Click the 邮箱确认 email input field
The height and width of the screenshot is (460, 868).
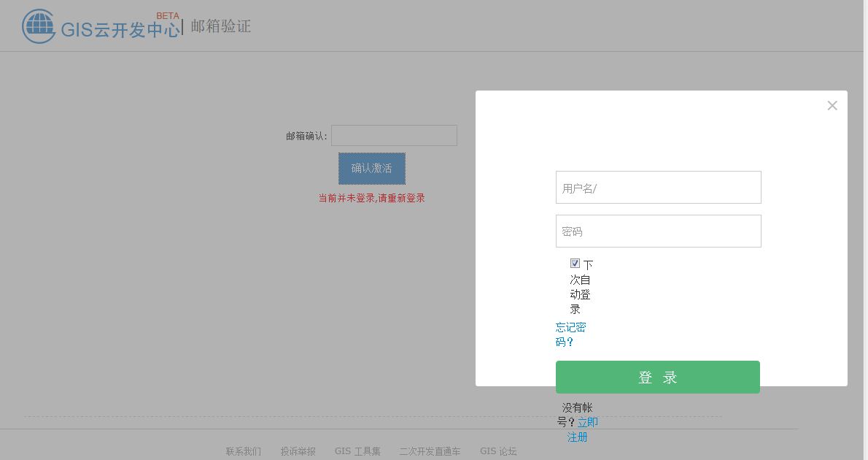coord(394,135)
